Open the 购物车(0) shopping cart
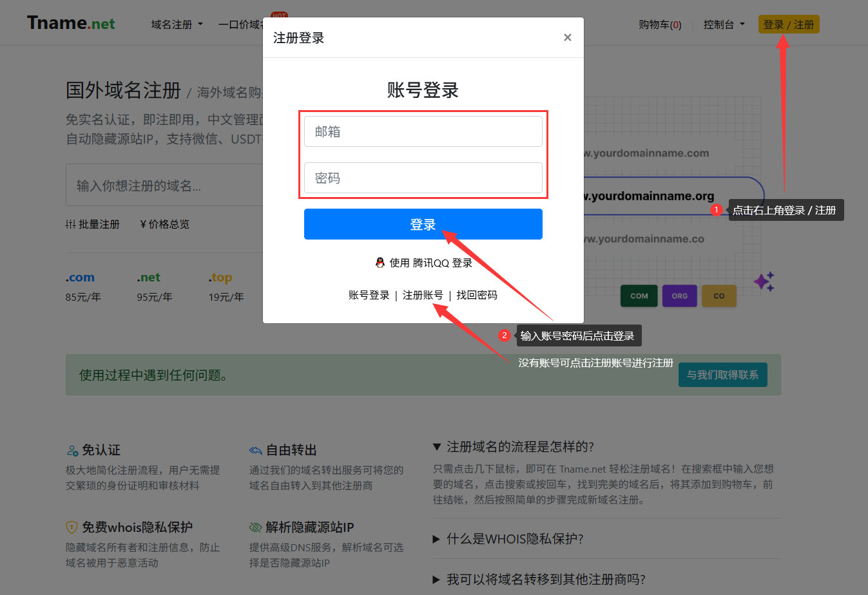868x595 pixels. click(x=660, y=24)
